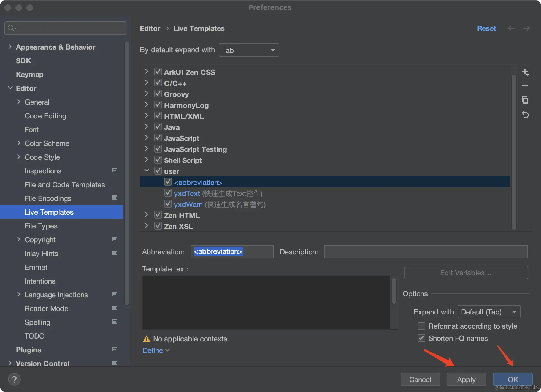Open the Keymap settings page

point(30,75)
